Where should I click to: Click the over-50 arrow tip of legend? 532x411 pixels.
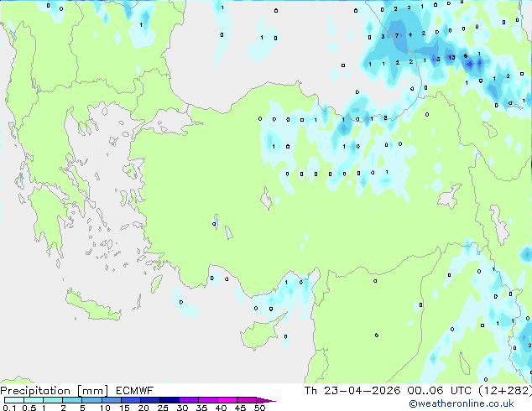pos(266,400)
